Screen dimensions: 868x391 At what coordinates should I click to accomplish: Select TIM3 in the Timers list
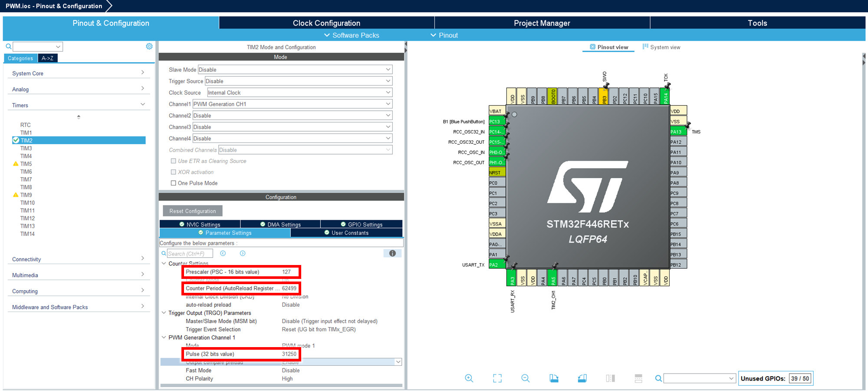pyautogui.click(x=26, y=148)
